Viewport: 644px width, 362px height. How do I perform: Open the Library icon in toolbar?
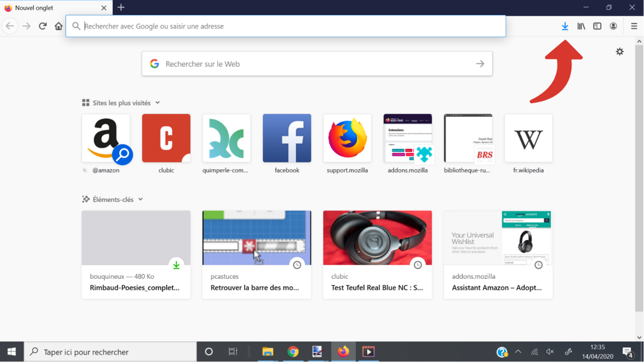581,26
